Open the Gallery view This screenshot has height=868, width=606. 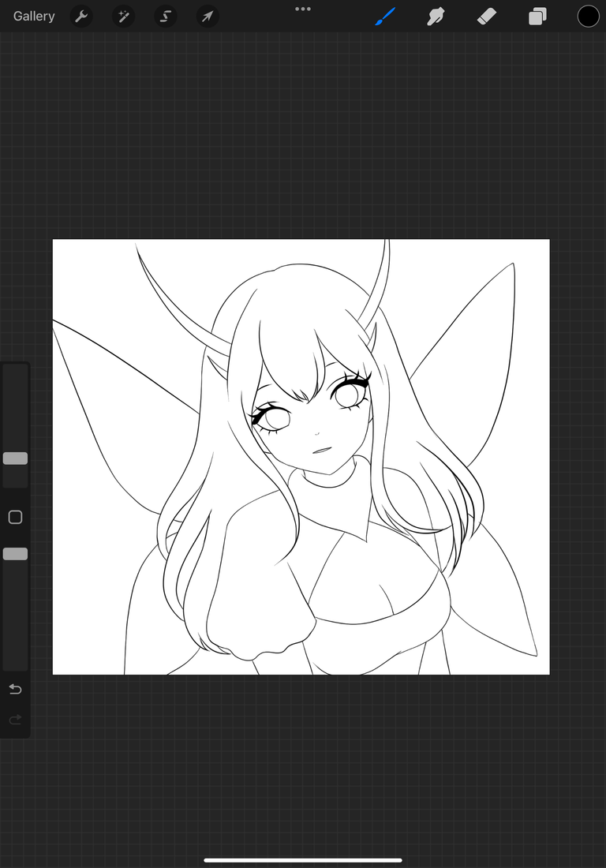(x=34, y=16)
